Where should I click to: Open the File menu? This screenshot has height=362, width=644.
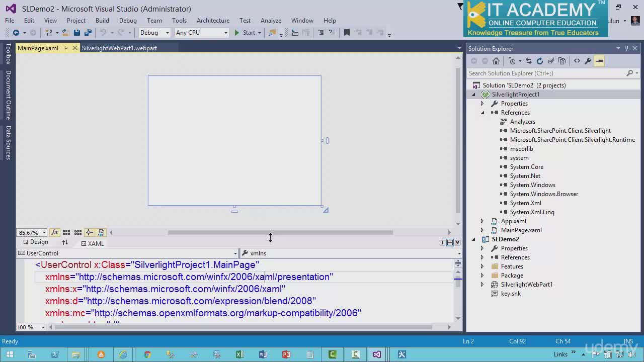click(x=10, y=21)
